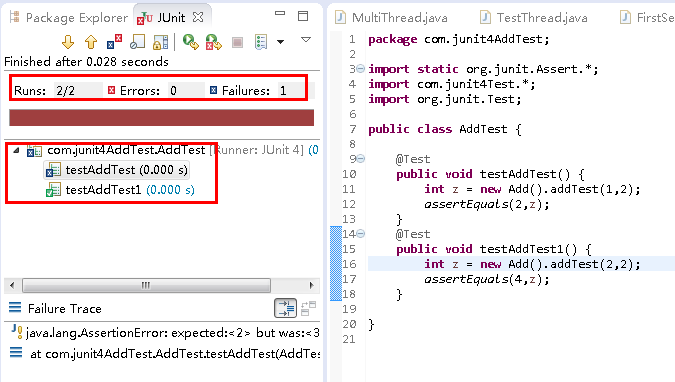
Task: Click the horizontal scrollbar thumb in the test tree
Action: [146, 285]
